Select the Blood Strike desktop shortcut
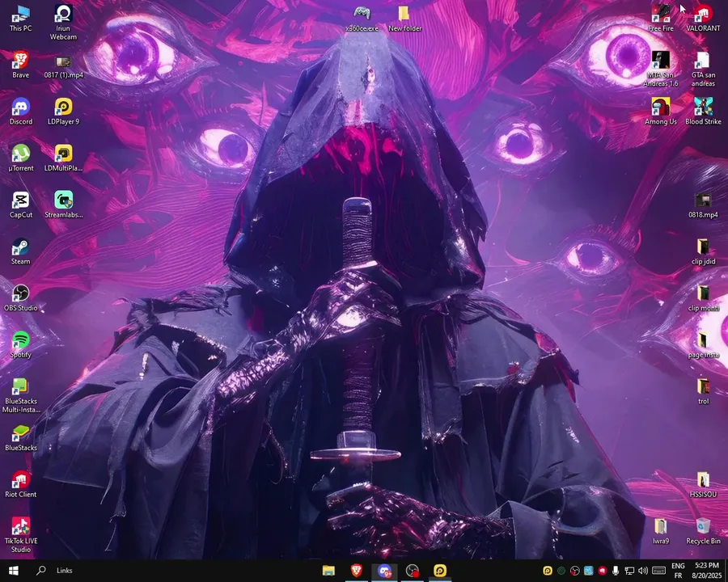 (704, 112)
